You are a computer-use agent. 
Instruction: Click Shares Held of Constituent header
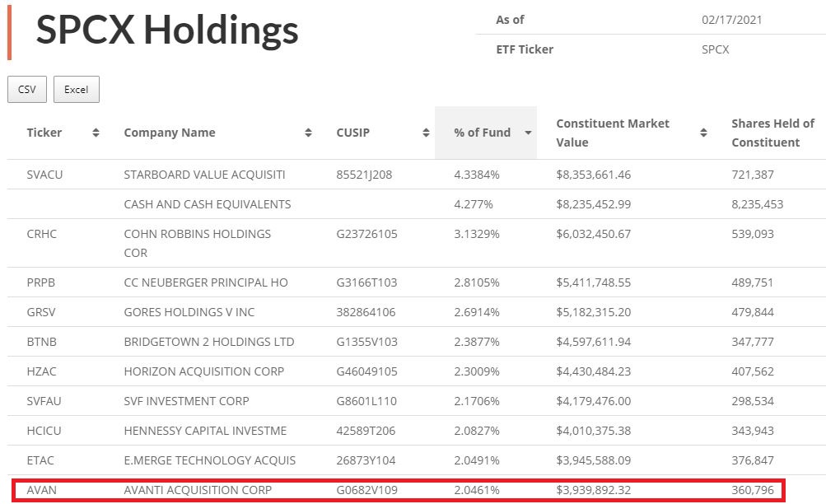click(772, 133)
